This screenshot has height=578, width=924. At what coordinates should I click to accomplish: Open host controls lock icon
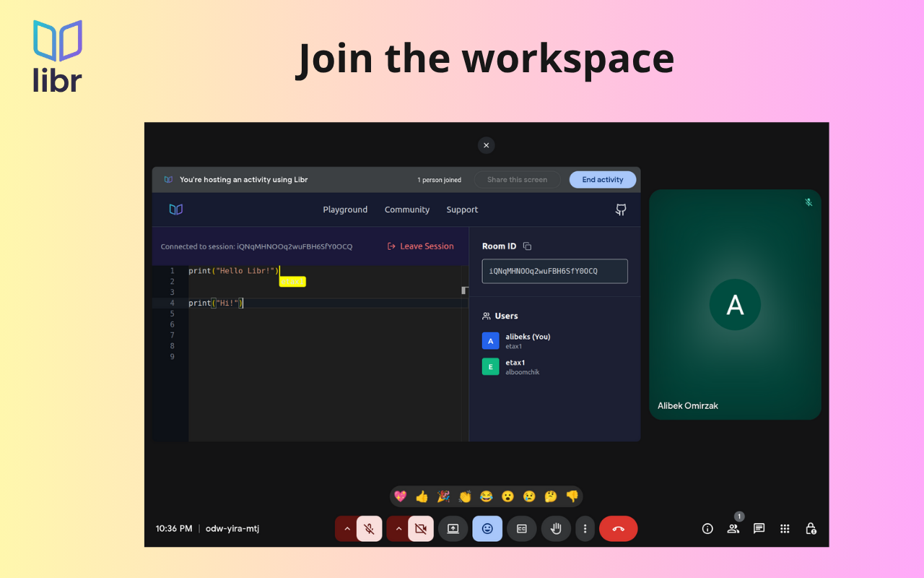tap(811, 529)
